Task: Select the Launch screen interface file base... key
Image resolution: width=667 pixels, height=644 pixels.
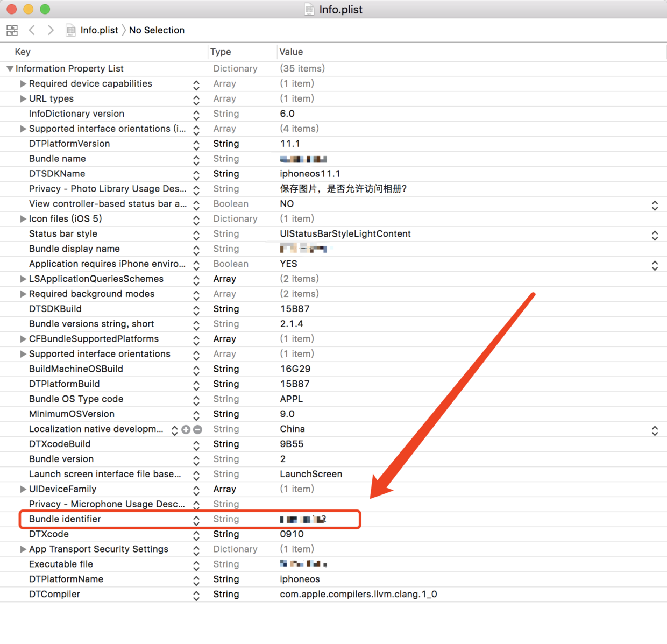Action: click(105, 474)
